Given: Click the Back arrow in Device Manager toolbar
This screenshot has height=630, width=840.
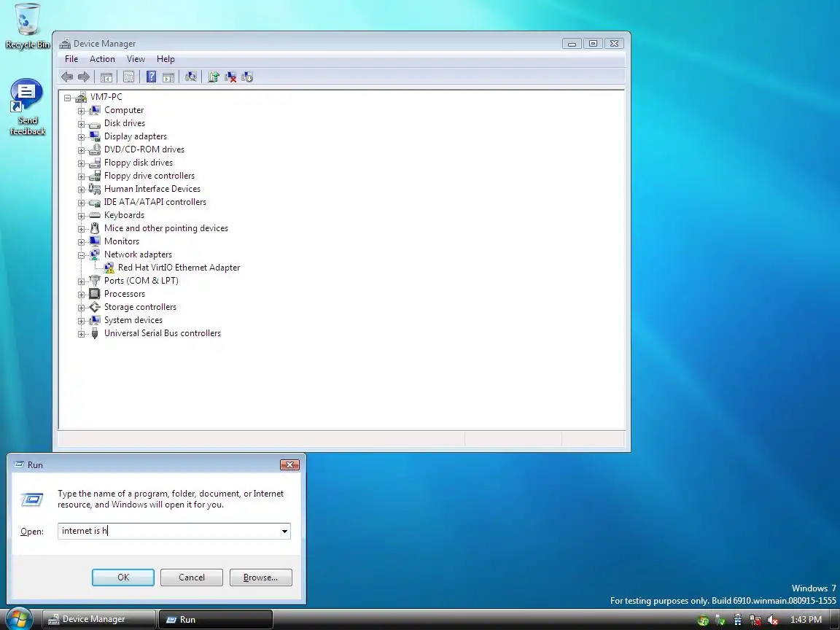Looking at the screenshot, I should [67, 77].
